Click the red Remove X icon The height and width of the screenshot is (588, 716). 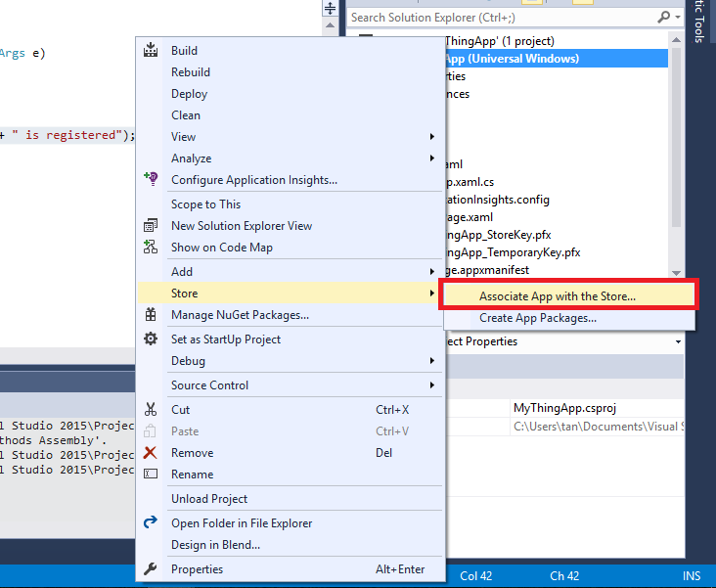(151, 453)
